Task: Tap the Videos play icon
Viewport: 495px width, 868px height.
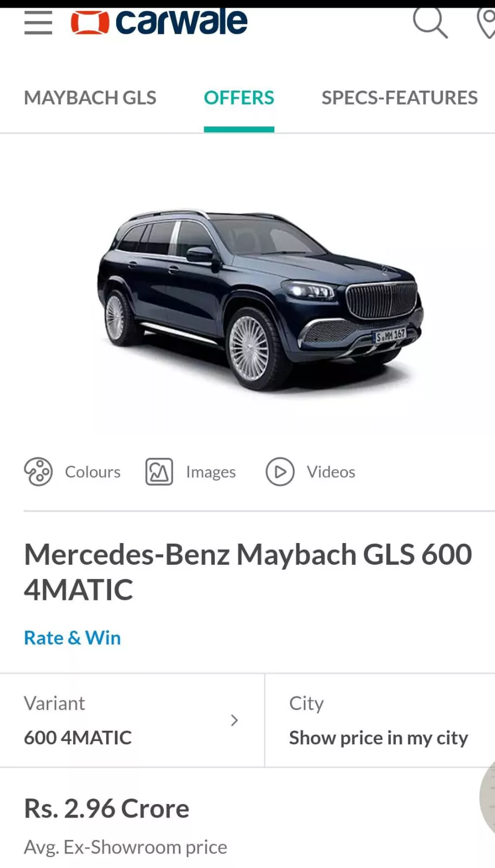Action: coord(280,471)
